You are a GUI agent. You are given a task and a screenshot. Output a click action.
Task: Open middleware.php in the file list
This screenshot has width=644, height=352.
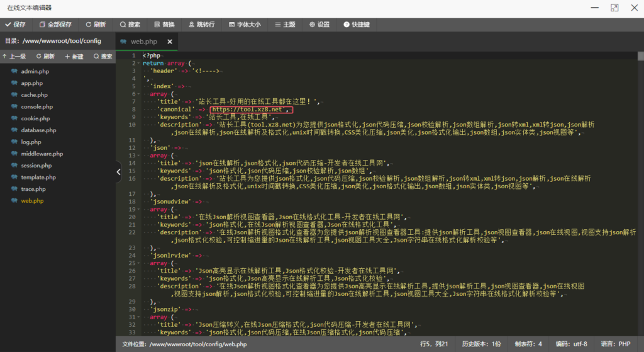click(42, 154)
